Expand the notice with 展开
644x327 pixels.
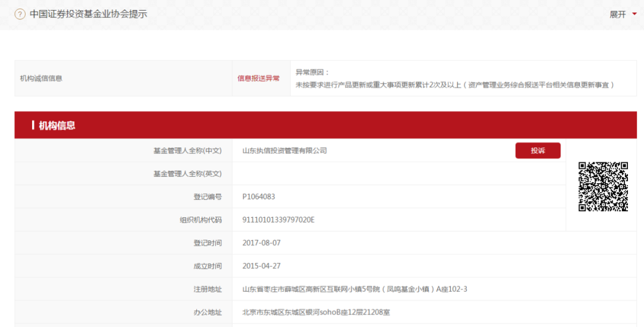click(617, 14)
